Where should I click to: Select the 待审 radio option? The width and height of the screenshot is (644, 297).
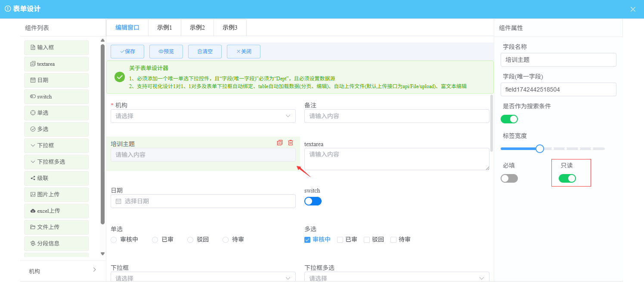pos(226,240)
